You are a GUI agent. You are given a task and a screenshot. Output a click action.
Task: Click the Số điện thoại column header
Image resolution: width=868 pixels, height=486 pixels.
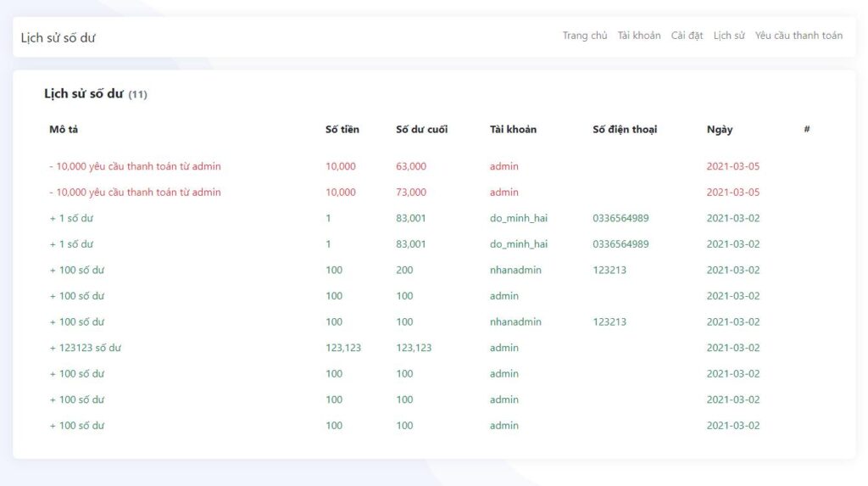click(x=625, y=130)
